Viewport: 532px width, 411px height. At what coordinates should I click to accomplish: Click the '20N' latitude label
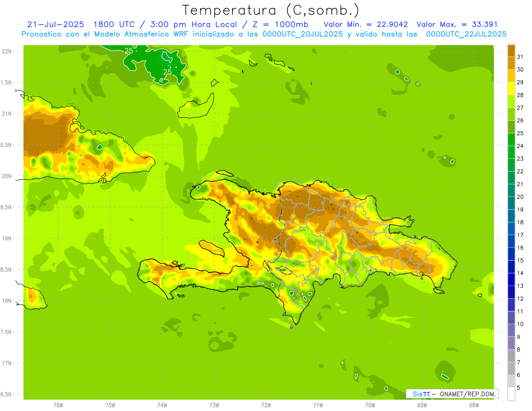click(x=7, y=176)
